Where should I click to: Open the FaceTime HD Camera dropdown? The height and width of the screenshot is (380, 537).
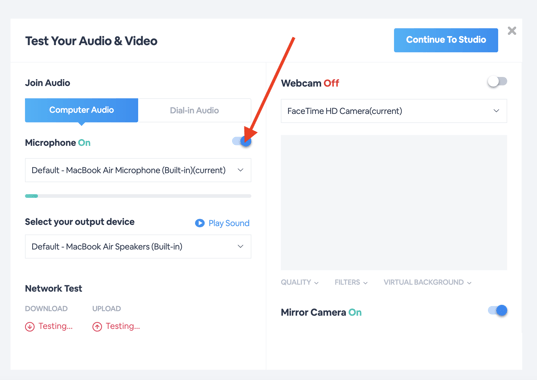[394, 111]
